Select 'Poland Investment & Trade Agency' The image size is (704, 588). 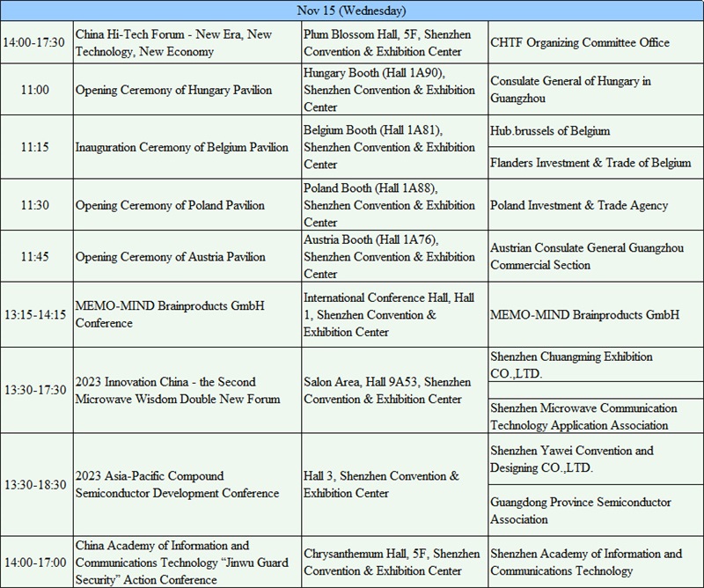[596, 205]
